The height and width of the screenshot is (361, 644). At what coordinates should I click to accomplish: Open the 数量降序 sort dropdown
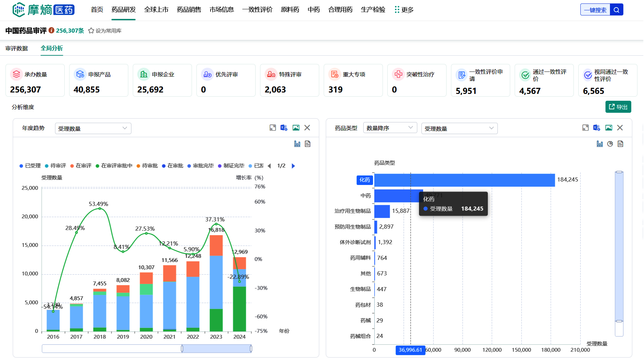point(390,128)
